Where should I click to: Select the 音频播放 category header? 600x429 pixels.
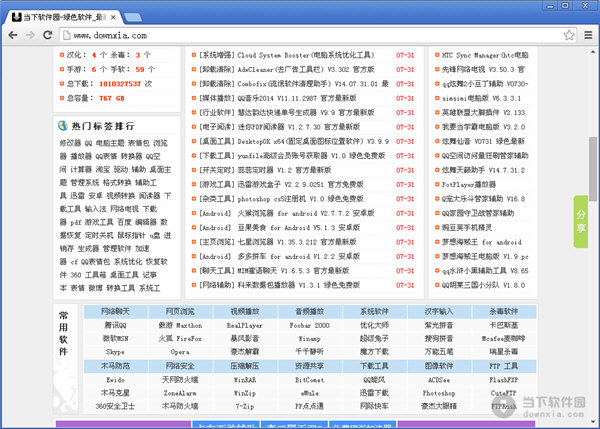pos(310,312)
